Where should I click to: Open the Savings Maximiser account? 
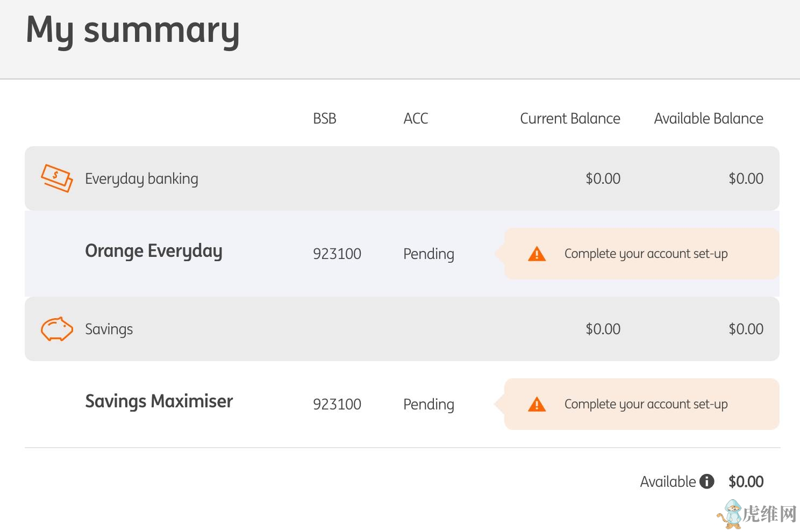point(159,401)
